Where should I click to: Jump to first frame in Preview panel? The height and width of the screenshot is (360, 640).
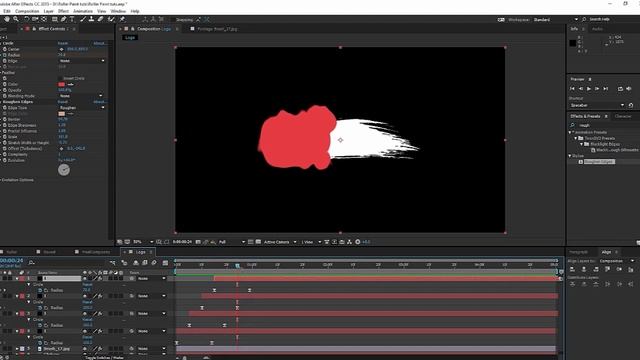click(x=572, y=89)
